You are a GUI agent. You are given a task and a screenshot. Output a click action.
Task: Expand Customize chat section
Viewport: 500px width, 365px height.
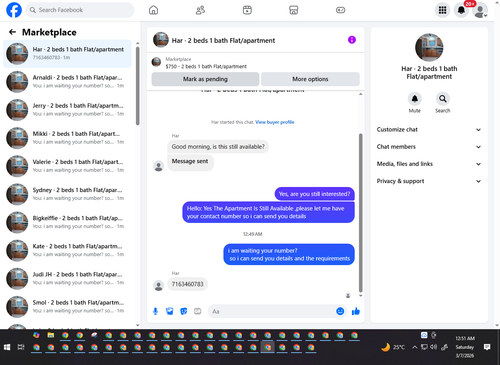(429, 130)
